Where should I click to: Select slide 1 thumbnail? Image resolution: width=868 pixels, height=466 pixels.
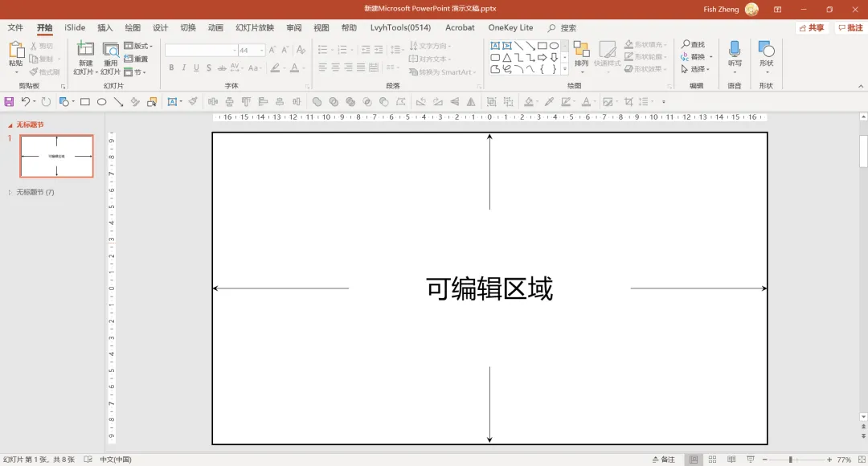click(x=56, y=156)
